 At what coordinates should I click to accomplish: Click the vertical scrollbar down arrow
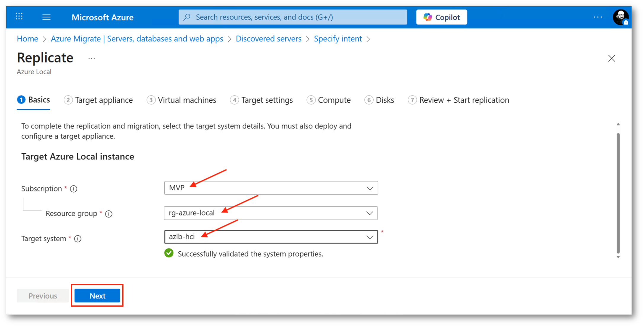618,257
